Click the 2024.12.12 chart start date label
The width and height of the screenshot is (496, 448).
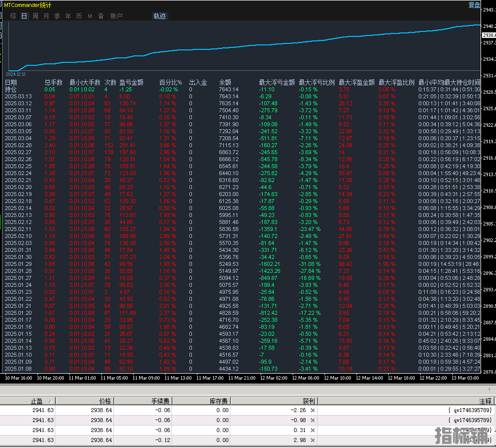[16, 74]
